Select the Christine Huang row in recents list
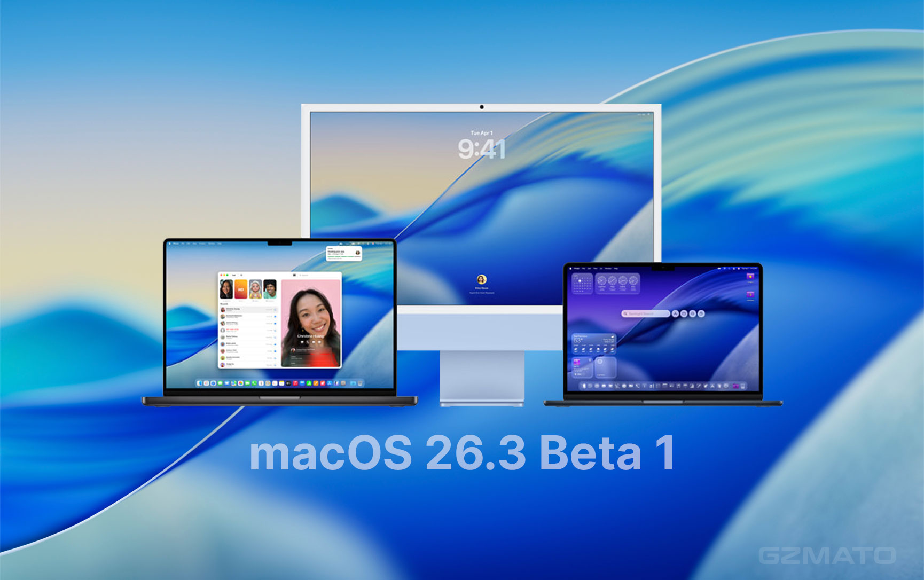Viewport: 924px width, 580px height. tap(249, 310)
